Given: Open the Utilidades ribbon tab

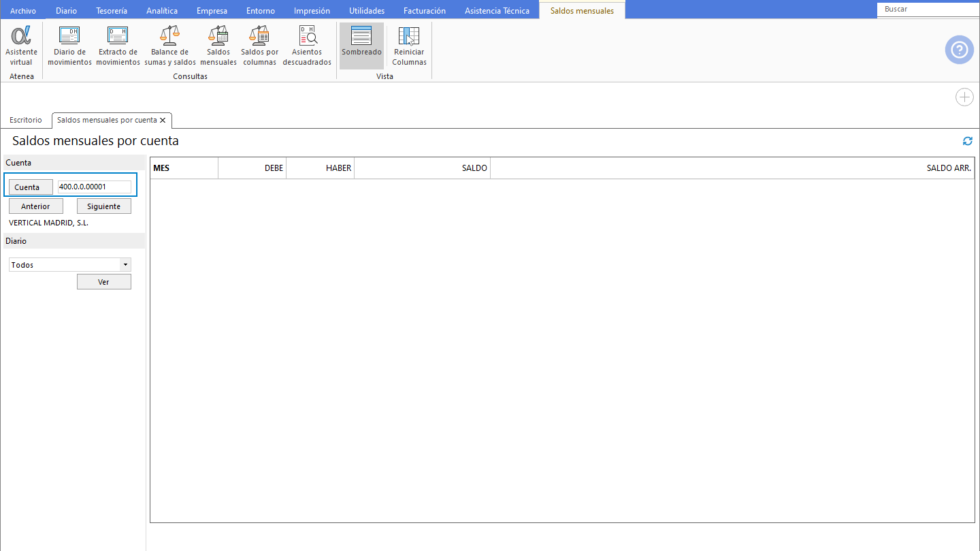Looking at the screenshot, I should click(x=367, y=10).
